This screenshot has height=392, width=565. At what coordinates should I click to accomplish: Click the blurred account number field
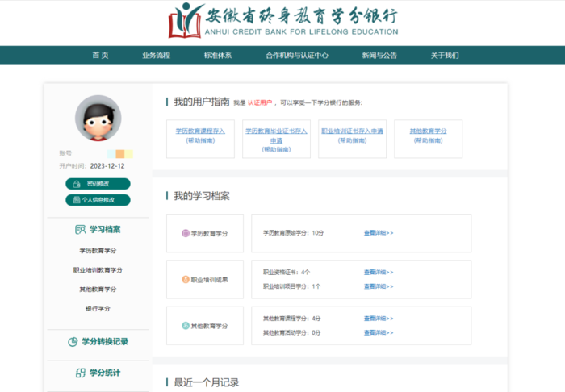click(x=120, y=154)
